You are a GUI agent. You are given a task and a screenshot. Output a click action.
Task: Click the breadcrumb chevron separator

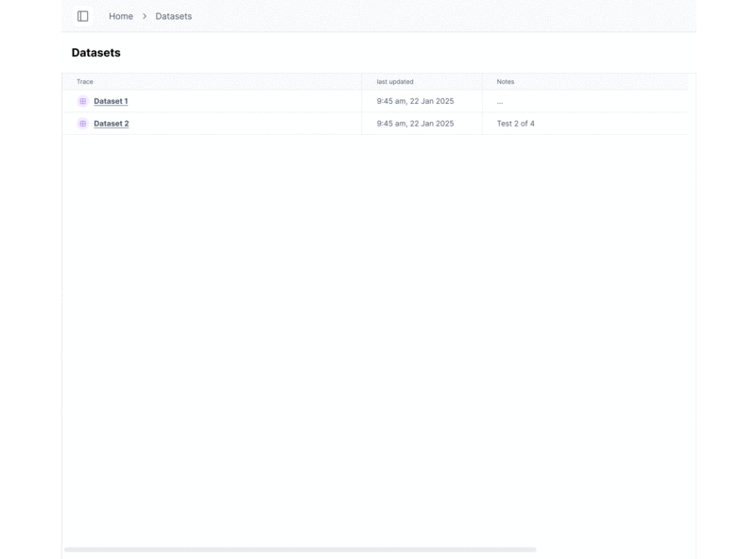tap(145, 16)
